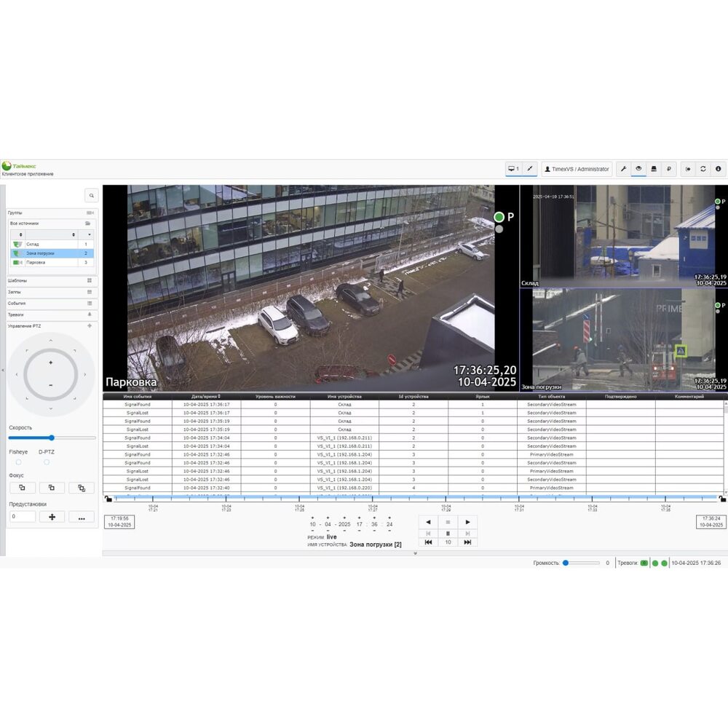Click the go-to-preset crosshair button
This screenshot has width=728, height=728.
pyautogui.click(x=52, y=517)
